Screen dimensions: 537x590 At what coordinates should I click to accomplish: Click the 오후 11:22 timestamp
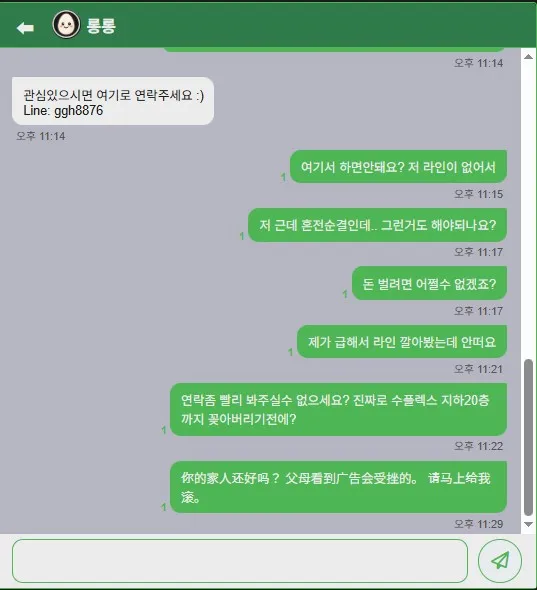(x=478, y=446)
